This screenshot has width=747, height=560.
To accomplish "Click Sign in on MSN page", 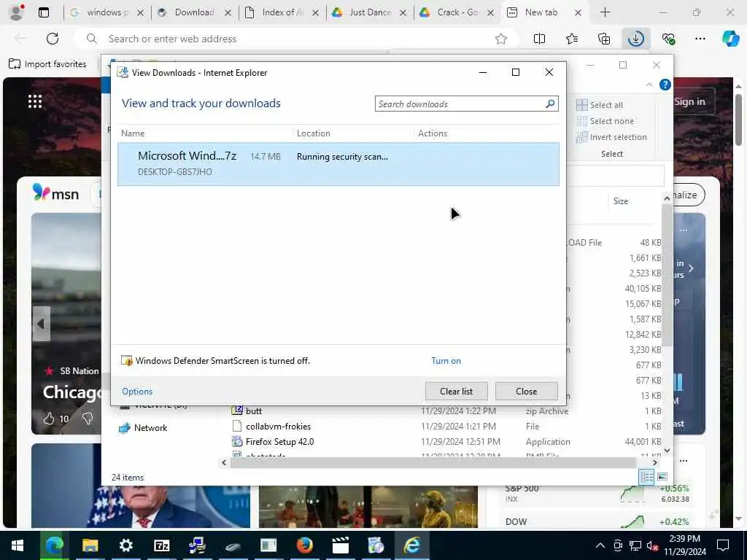I will 689,101.
